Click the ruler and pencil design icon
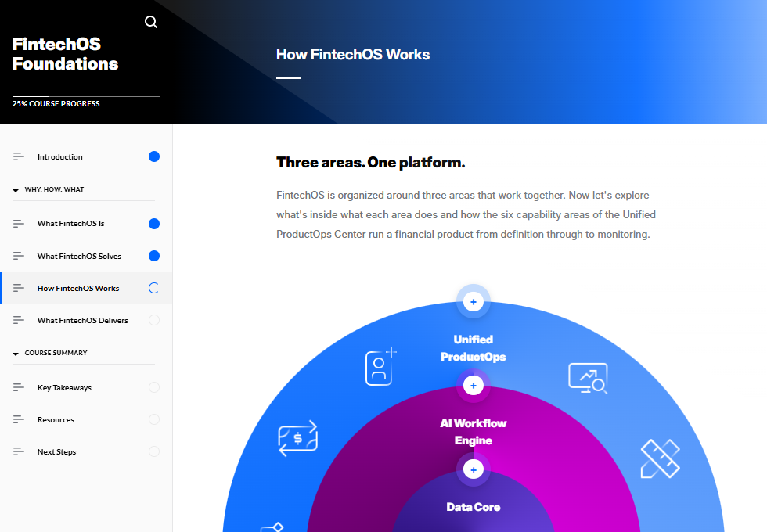Viewport: 767px width, 532px height. (661, 458)
